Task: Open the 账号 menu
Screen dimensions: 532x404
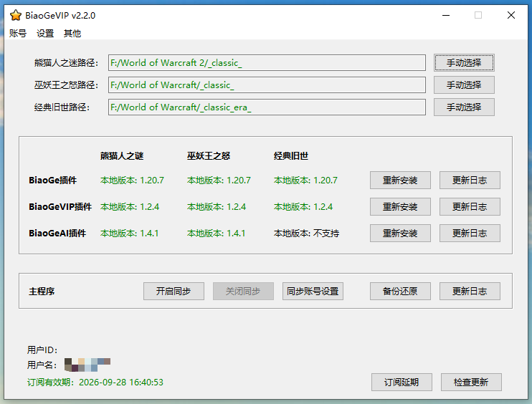Action: (18, 33)
